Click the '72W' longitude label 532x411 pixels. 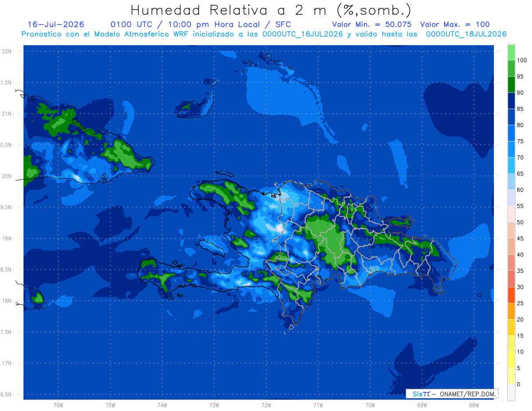(x=266, y=405)
